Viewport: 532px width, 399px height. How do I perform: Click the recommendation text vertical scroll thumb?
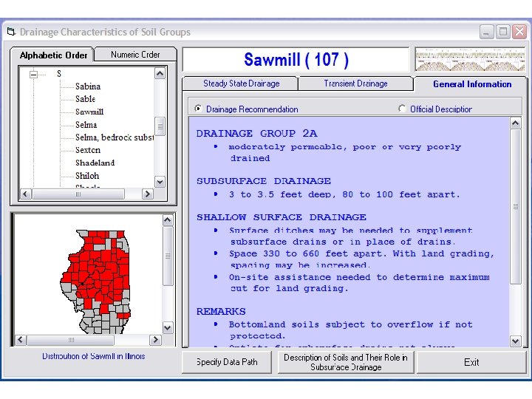[516, 206]
